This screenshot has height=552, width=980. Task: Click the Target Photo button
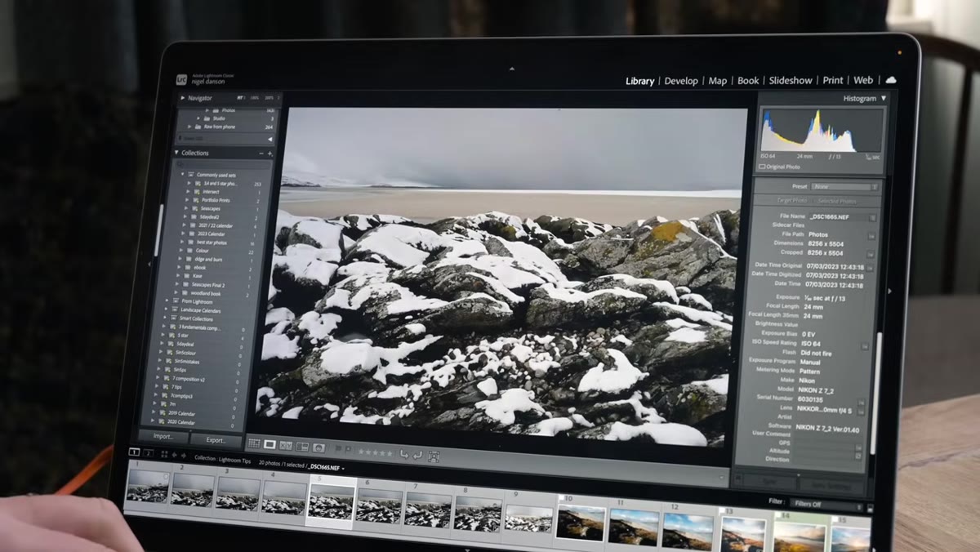[x=791, y=201]
